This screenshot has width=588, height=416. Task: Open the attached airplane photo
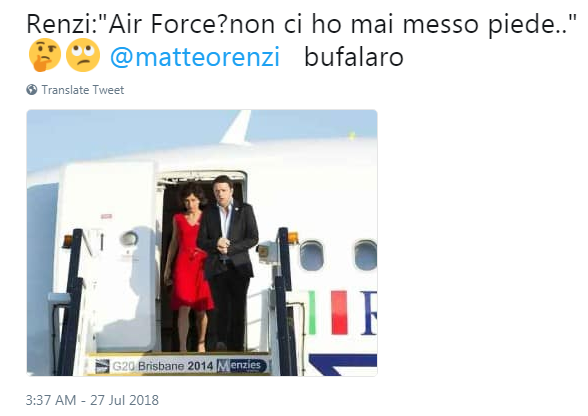[202, 243]
